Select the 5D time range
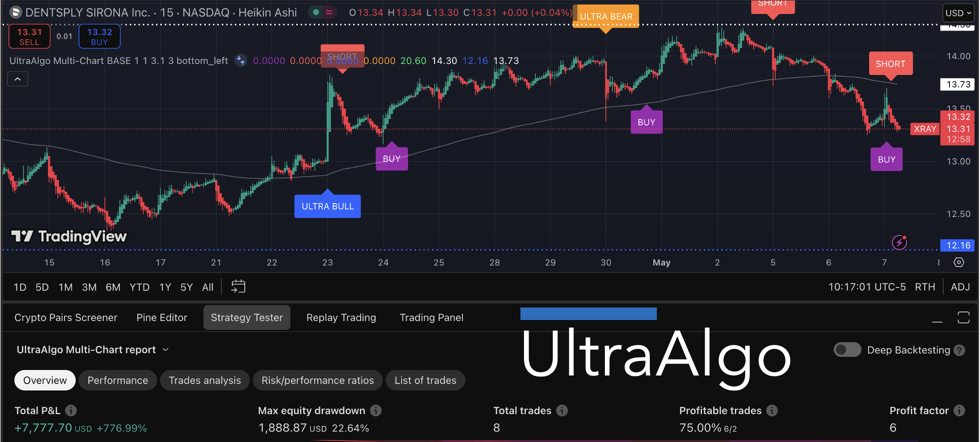Image resolution: width=980 pixels, height=442 pixels. point(42,287)
